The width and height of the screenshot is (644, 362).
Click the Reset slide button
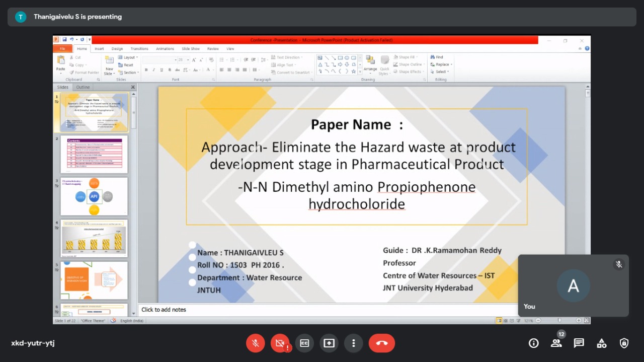click(126, 65)
